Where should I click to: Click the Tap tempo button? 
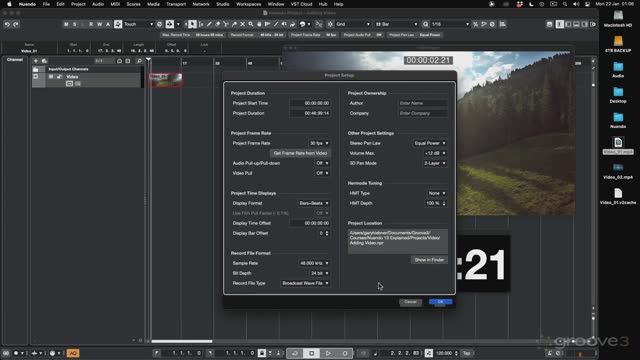pos(467,353)
